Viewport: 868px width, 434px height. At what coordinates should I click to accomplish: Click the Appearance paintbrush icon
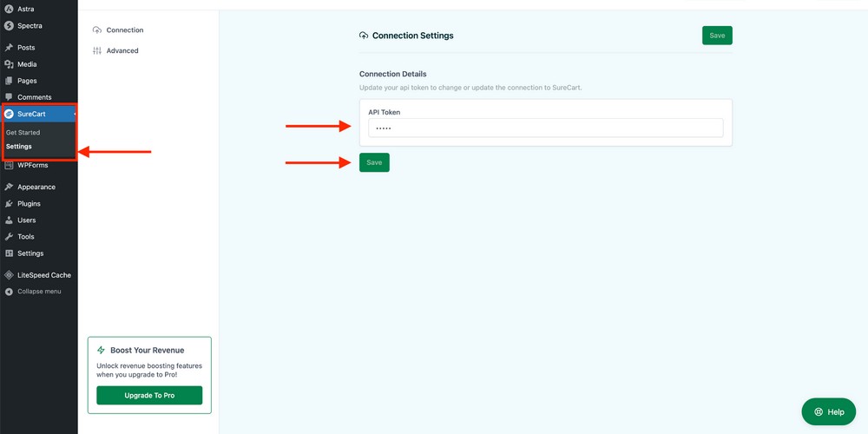pos(9,187)
